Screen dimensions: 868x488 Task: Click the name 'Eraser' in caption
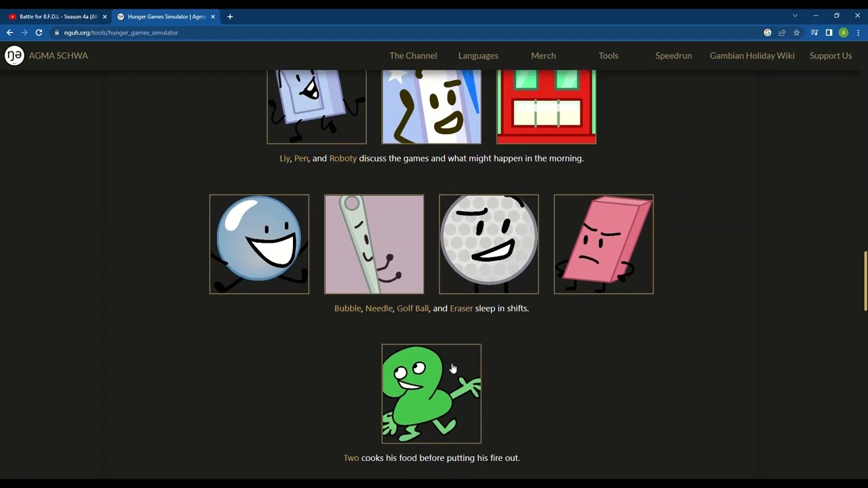click(461, 308)
